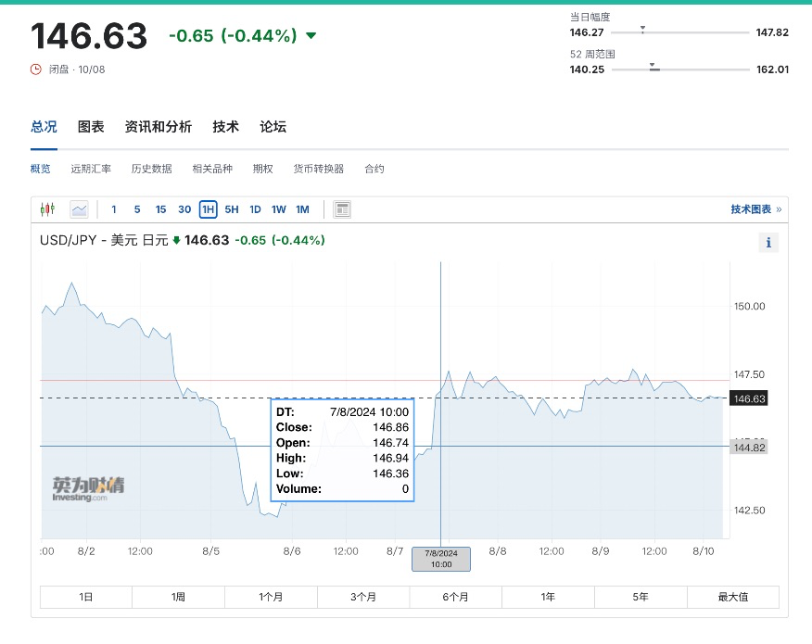
Task: Open the 货币转换器 currency converter
Action: pos(319,168)
